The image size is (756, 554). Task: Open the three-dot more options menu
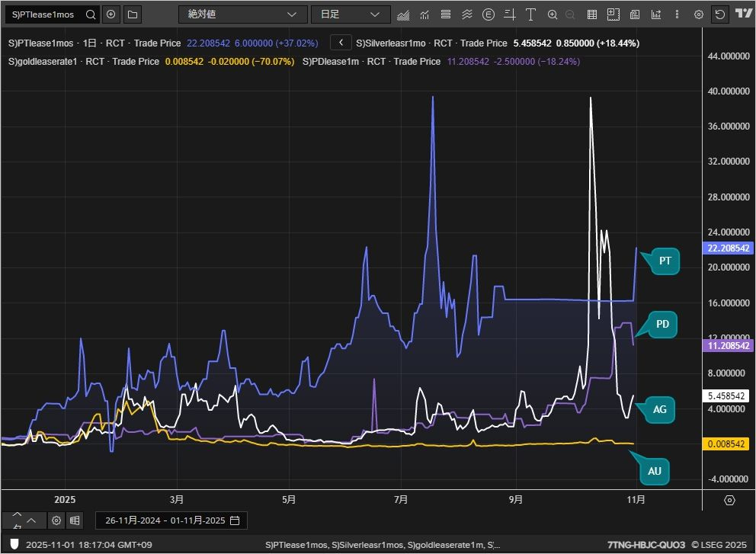tap(677, 14)
